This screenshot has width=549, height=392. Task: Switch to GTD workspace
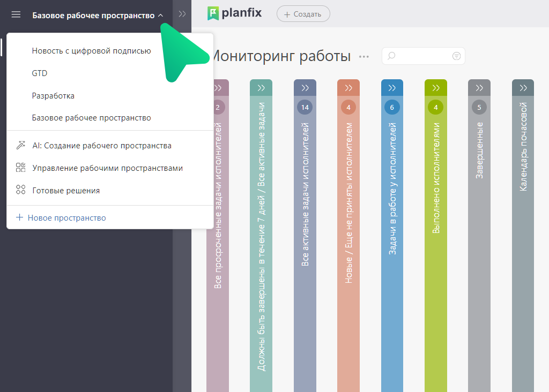click(x=40, y=73)
